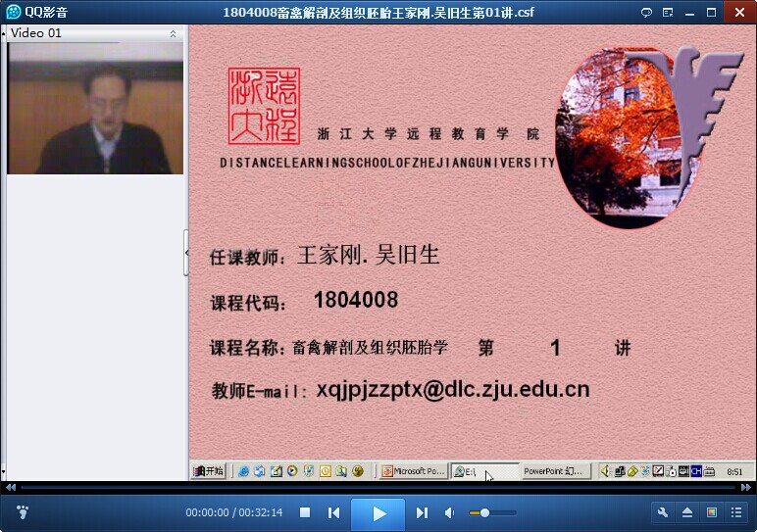Stop playback with the square stop button
The image size is (757, 532).
[305, 512]
